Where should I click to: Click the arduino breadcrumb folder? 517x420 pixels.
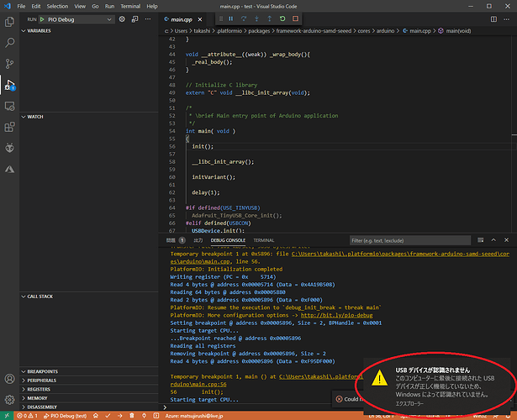(386, 31)
